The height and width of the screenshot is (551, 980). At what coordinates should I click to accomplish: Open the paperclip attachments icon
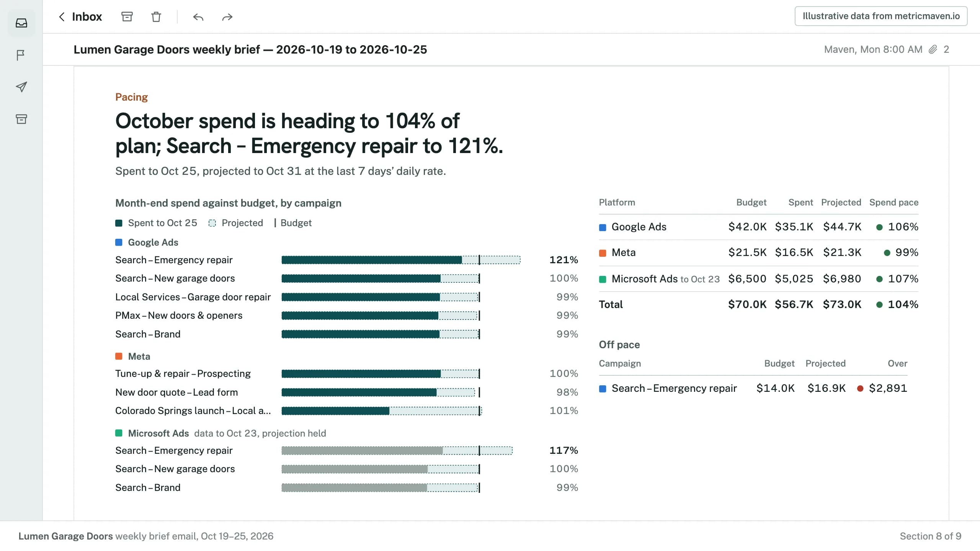(x=933, y=49)
